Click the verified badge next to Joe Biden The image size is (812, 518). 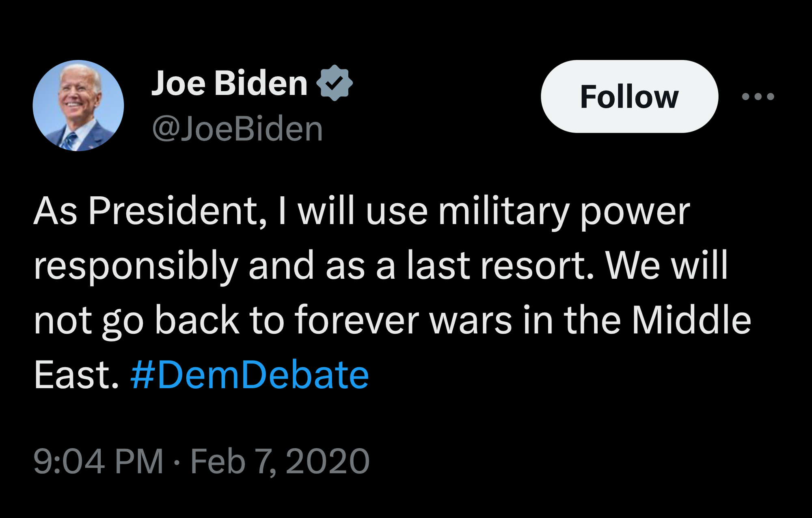[x=334, y=83]
